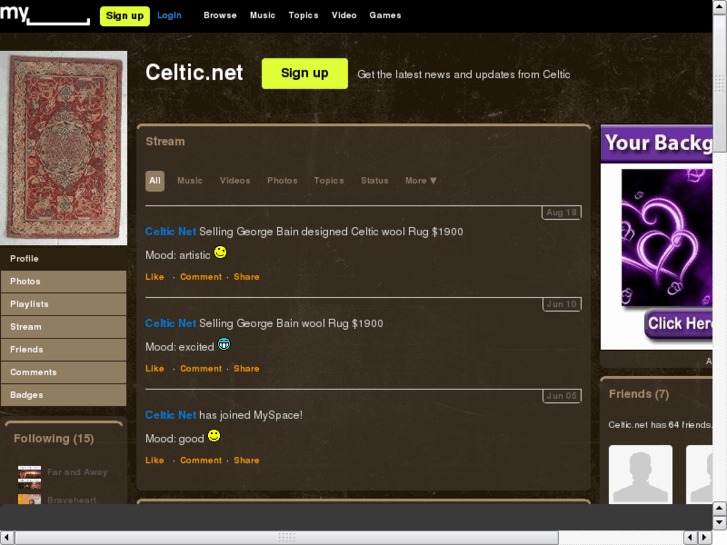This screenshot has width=727, height=545.
Task: Open the Stream sidebar item
Action: coord(64,327)
